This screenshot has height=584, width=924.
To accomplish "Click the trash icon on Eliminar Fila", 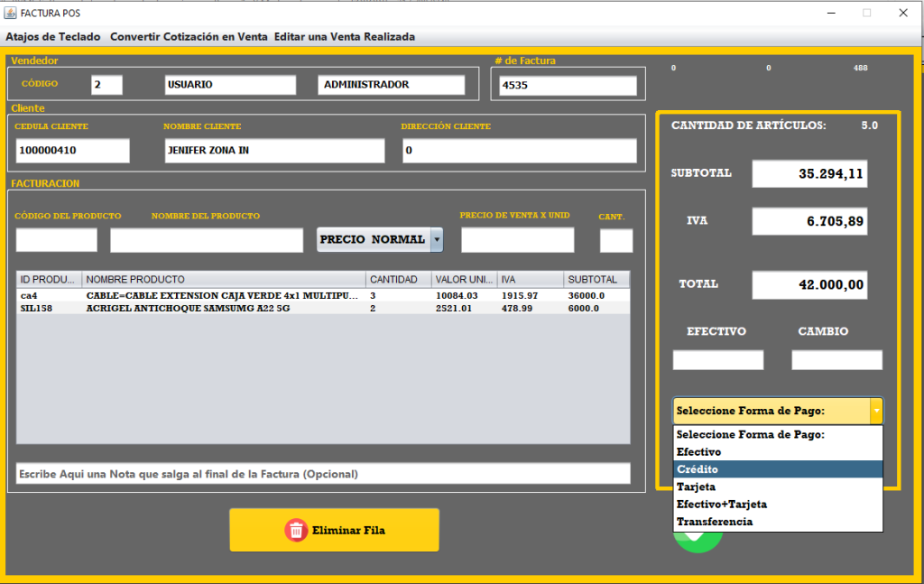I will tap(296, 530).
